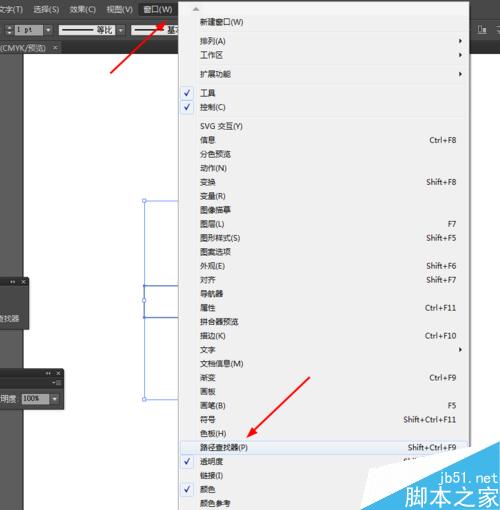Select the CMYK/预览 document tab
The height and width of the screenshot is (510, 500).
23,48
